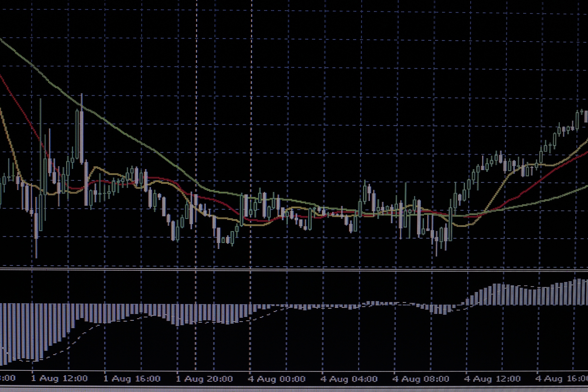Select the horizontal scrollbar below the time axis

(x=294, y=389)
